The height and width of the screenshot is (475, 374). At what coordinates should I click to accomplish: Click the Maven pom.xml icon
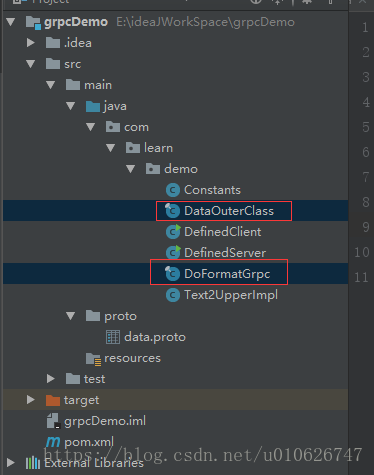[53, 442]
